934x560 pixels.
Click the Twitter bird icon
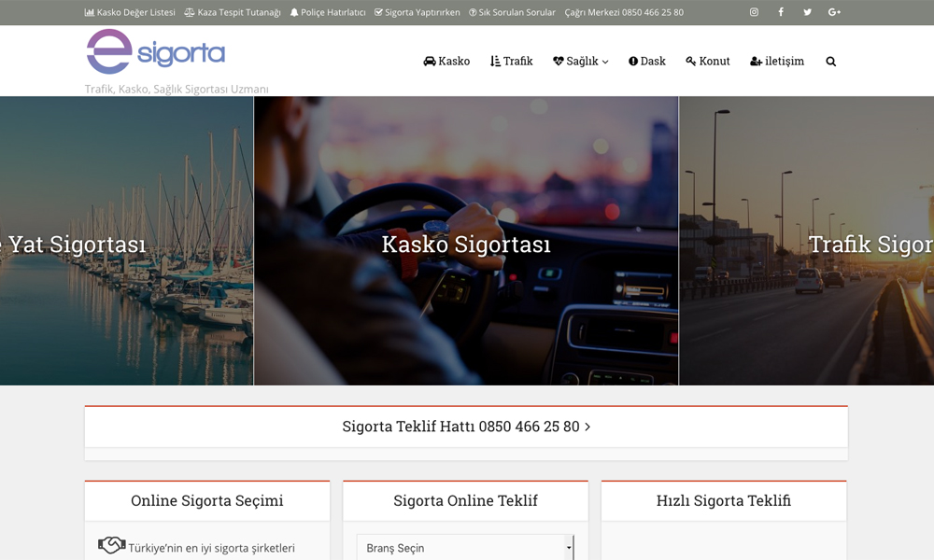point(807,12)
